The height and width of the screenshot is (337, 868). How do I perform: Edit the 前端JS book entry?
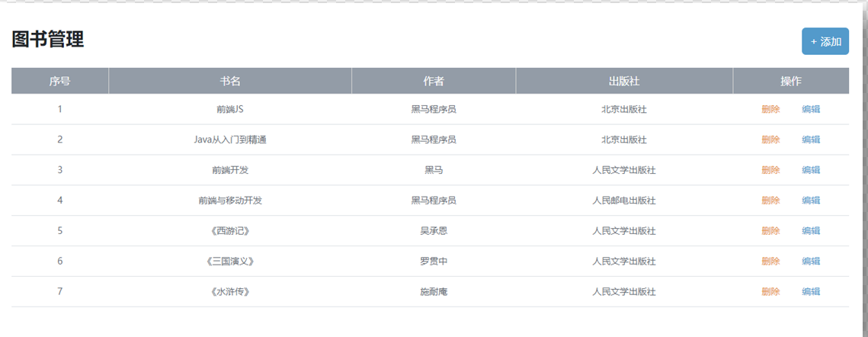[811, 109]
